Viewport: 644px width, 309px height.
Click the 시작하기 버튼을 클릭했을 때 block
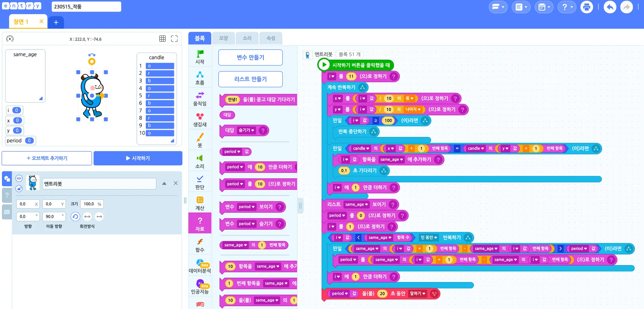[356, 65]
